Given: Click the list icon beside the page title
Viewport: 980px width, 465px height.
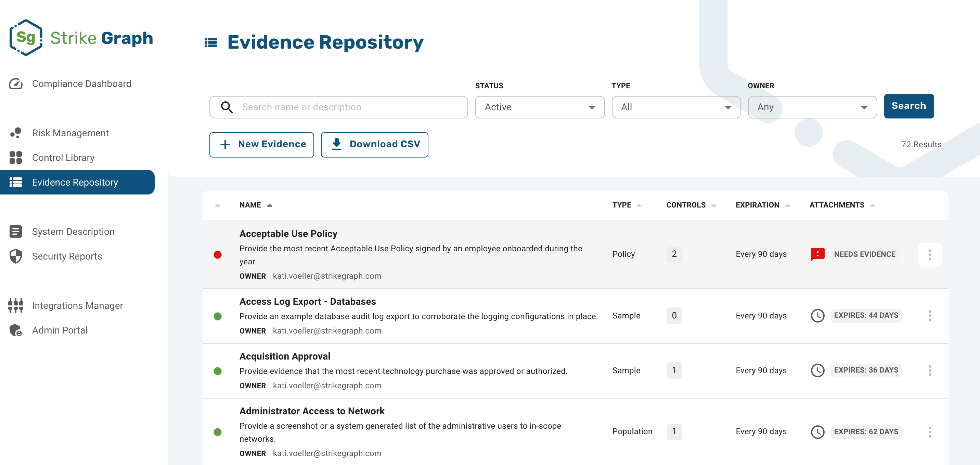Looking at the screenshot, I should [x=211, y=42].
